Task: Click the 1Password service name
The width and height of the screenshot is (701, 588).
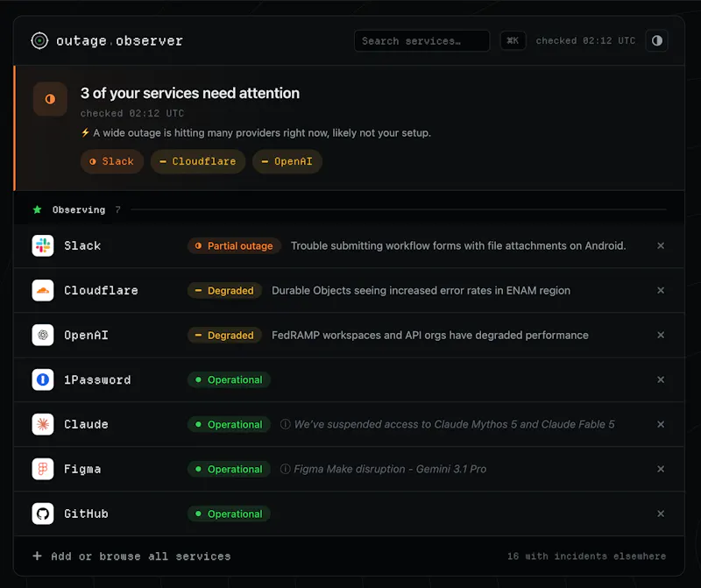Action: point(97,379)
